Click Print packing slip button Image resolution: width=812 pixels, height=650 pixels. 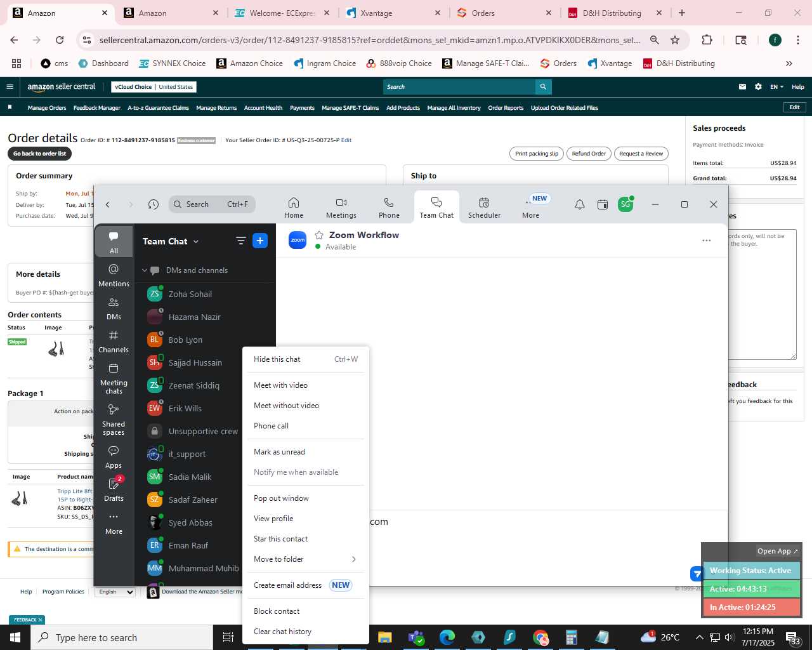(537, 154)
